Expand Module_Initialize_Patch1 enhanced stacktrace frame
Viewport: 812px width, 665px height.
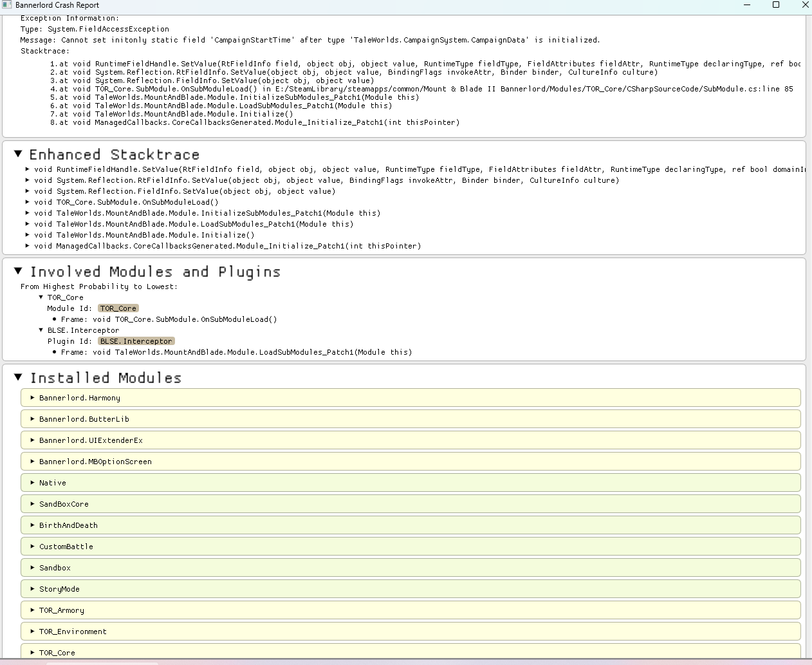coord(28,246)
